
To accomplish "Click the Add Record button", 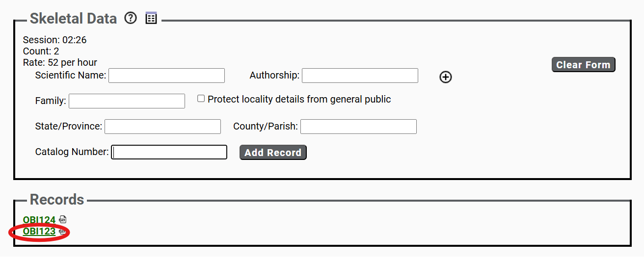I will point(273,153).
